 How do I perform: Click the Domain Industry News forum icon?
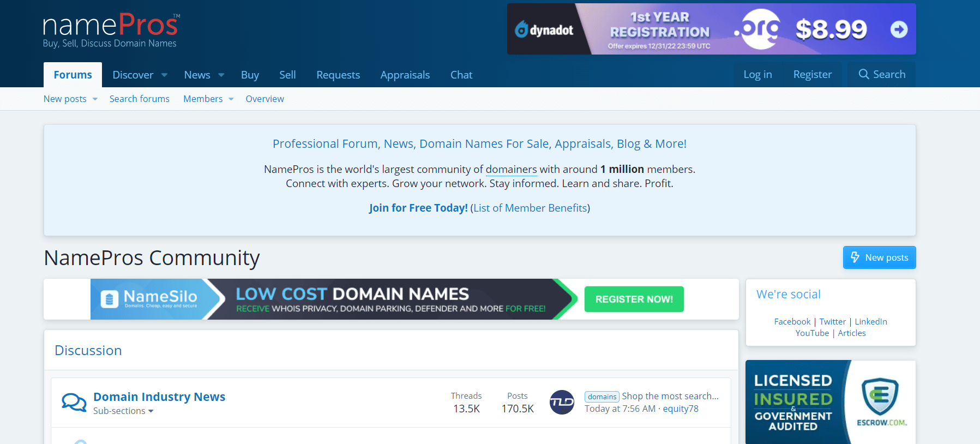point(74,403)
